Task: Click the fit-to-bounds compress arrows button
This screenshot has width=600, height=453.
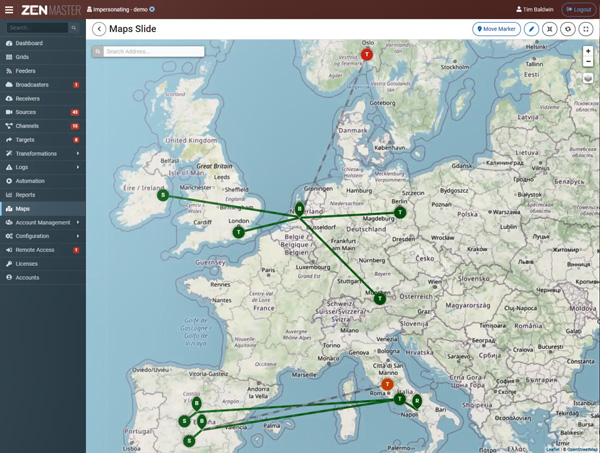Action: coord(549,29)
